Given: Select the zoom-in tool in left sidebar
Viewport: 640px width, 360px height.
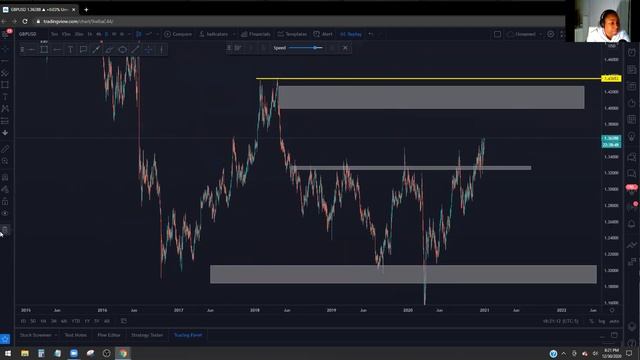Looking at the screenshot, I should [x=5, y=161].
